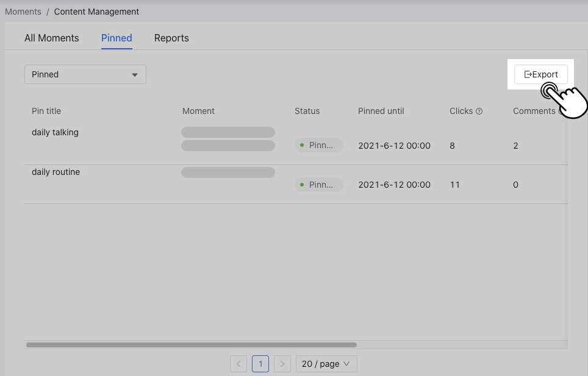Click the horizontal scrollbar thumb
The width and height of the screenshot is (588, 376).
coord(191,345)
